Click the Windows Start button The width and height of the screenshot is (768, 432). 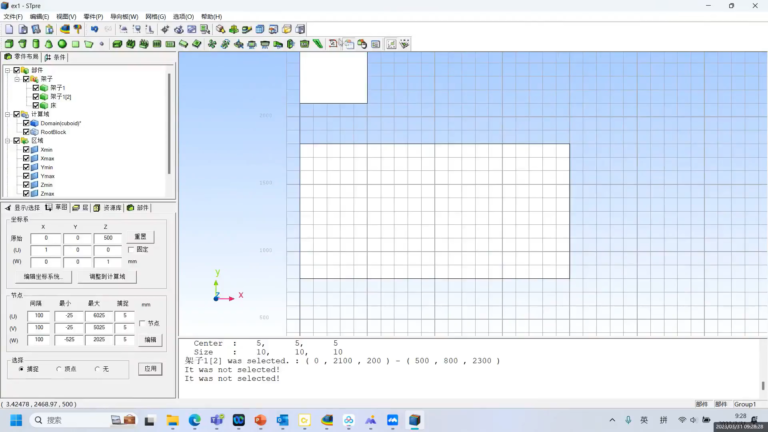pyautogui.click(x=16, y=420)
